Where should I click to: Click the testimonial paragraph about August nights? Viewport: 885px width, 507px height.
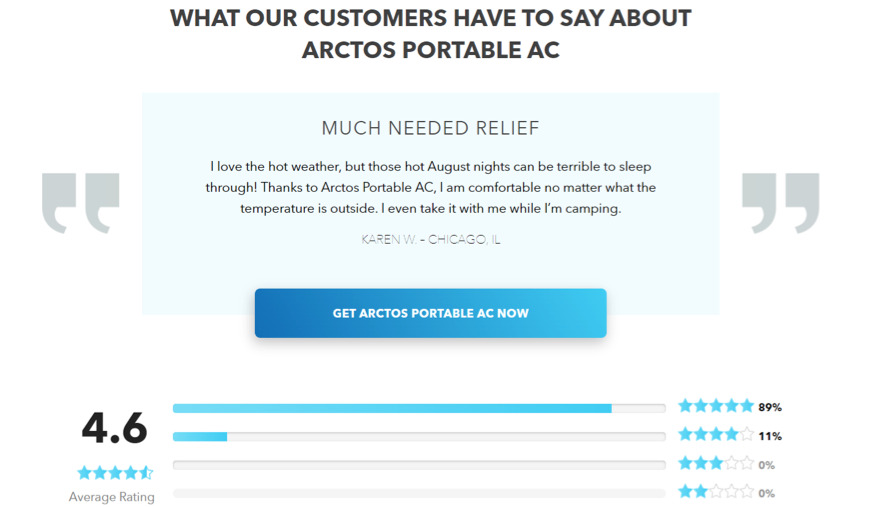[x=430, y=187]
